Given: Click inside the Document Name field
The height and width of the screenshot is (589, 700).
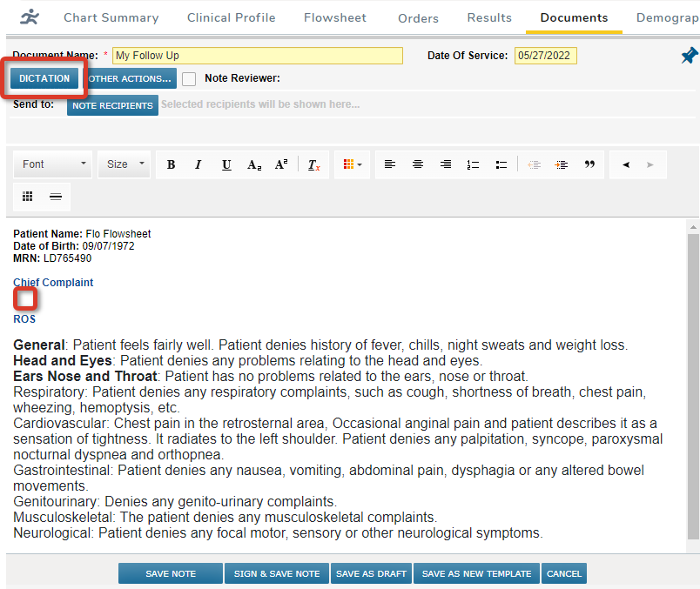Looking at the screenshot, I should tap(258, 55).
